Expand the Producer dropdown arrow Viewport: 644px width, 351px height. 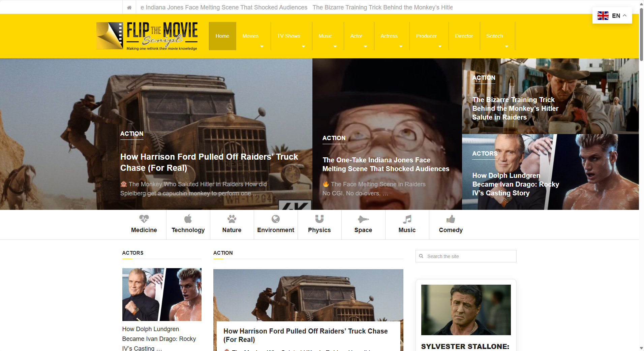[440, 46]
